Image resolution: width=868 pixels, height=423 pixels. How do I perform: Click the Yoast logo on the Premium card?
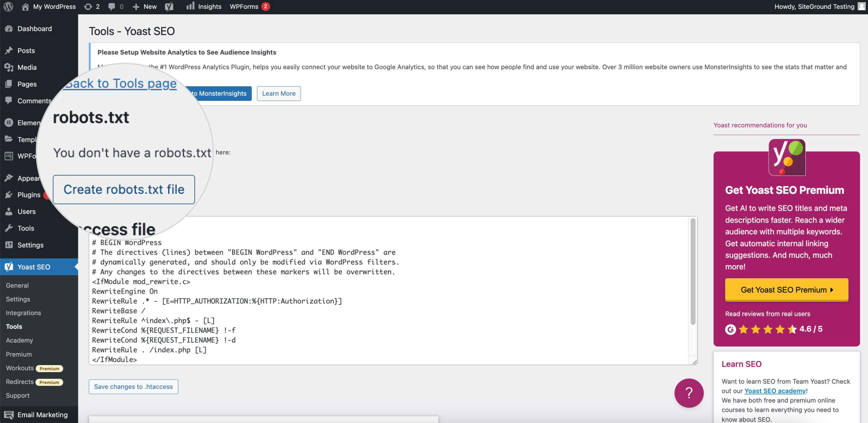(787, 157)
